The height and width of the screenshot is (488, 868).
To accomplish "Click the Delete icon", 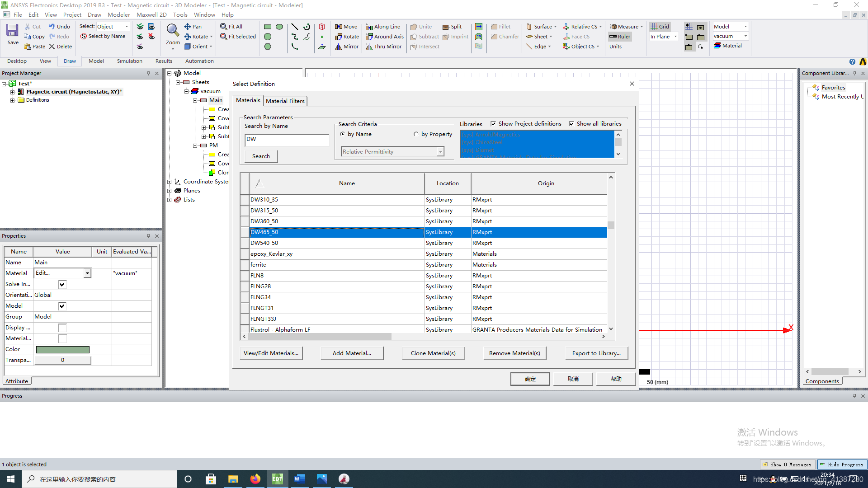I will coord(61,47).
